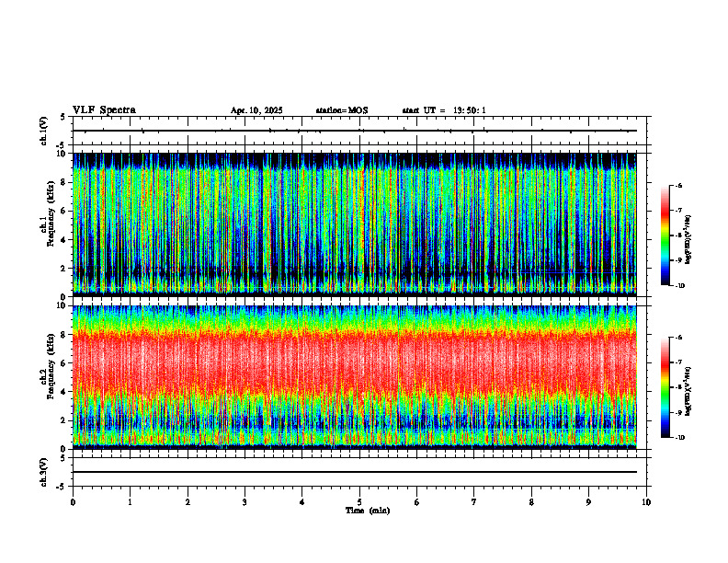Image resolution: width=728 pixels, height=563 pixels.
Task: Click the "Time (min)" axis label
Action: 368,511
